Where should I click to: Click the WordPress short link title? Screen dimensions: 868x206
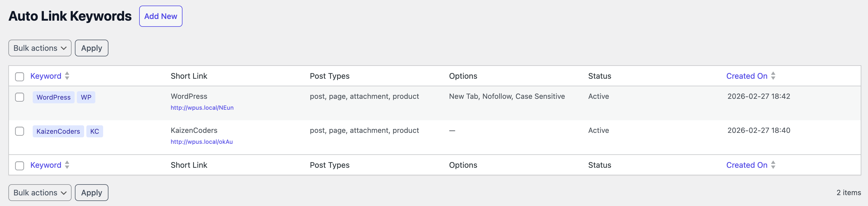pos(189,96)
